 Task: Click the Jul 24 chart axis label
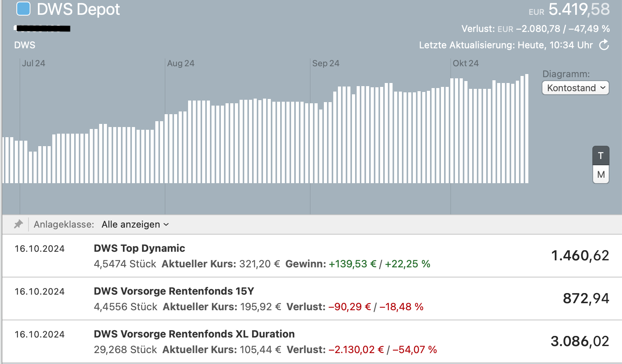point(34,64)
